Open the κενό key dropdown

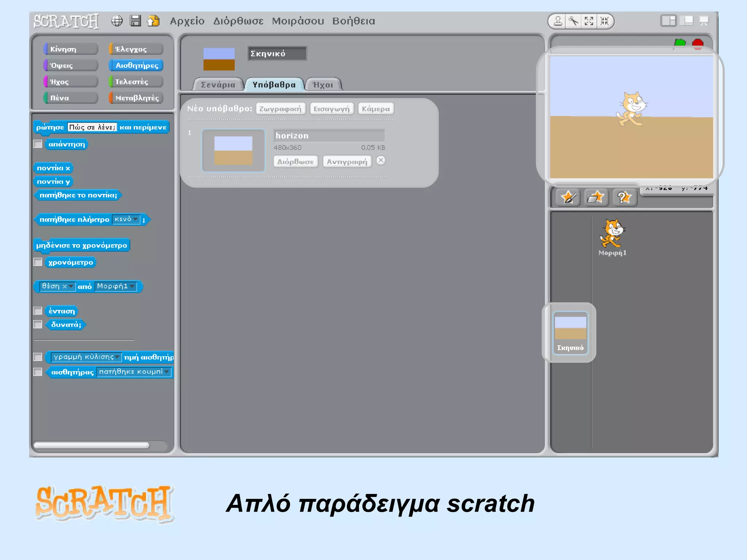coord(126,219)
